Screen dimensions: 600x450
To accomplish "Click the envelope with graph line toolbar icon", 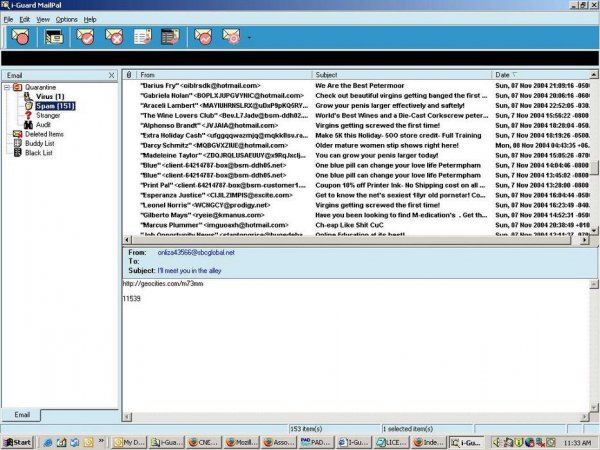I will click(203, 37).
